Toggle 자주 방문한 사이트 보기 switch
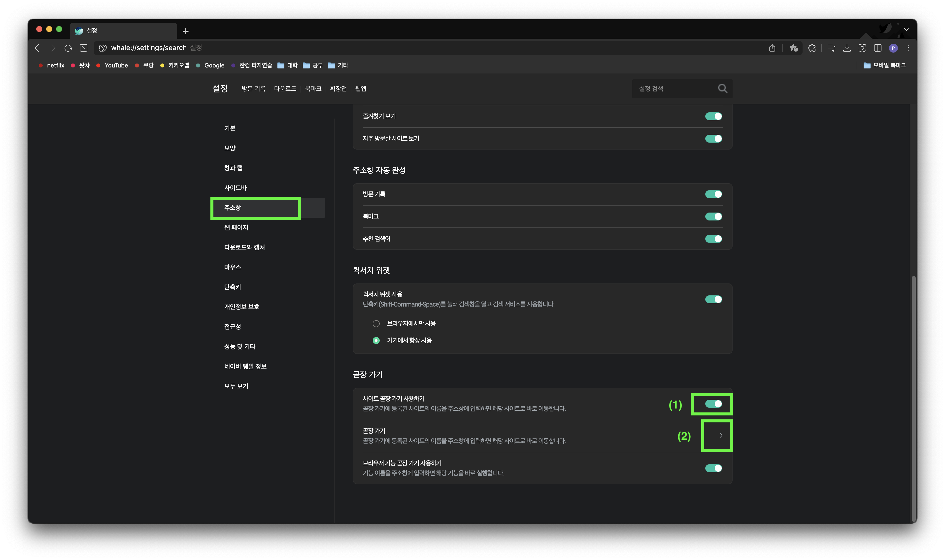 [x=713, y=138]
